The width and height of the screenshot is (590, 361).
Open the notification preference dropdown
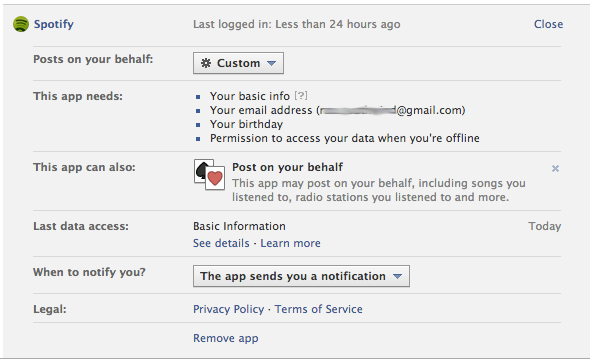pyautogui.click(x=301, y=276)
